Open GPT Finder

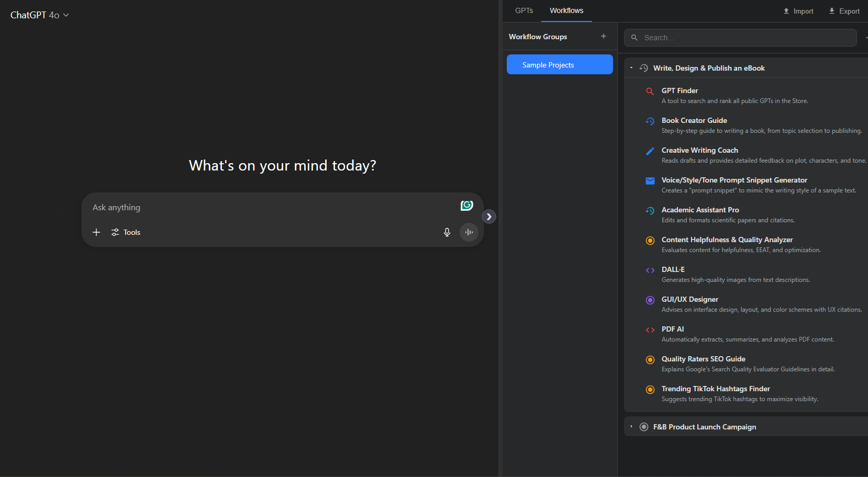(x=680, y=90)
